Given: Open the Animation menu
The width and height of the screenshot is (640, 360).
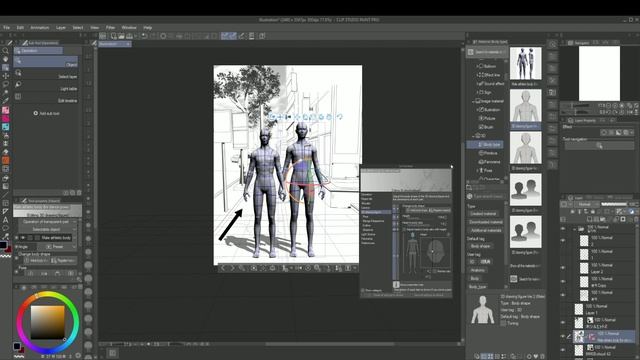Looking at the screenshot, I should [x=40, y=28].
